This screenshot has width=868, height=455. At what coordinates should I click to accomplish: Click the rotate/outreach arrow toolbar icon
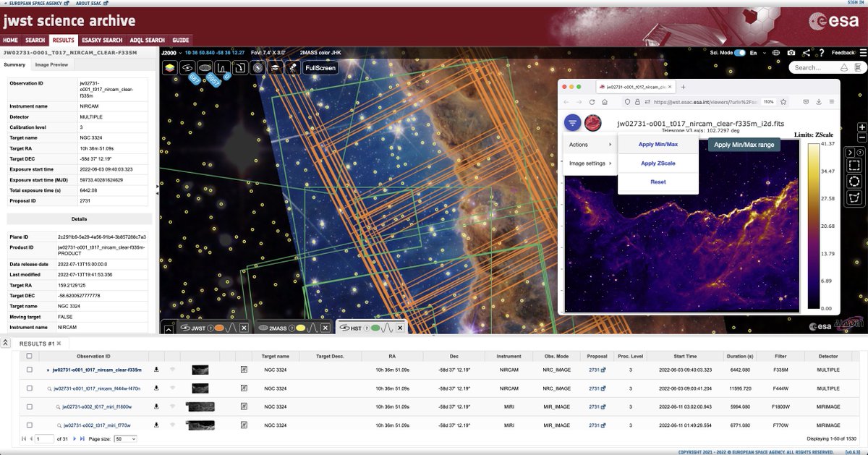240,68
